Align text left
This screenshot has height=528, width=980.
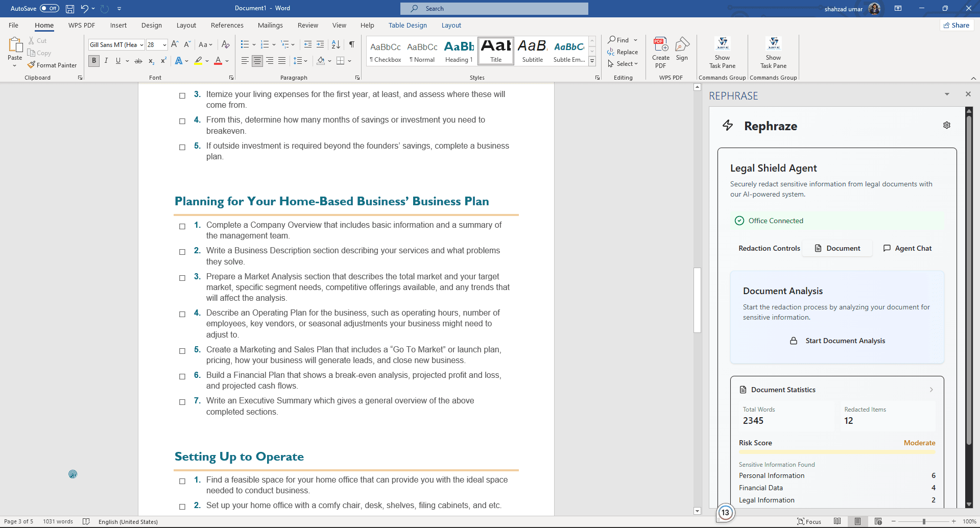tap(245, 61)
